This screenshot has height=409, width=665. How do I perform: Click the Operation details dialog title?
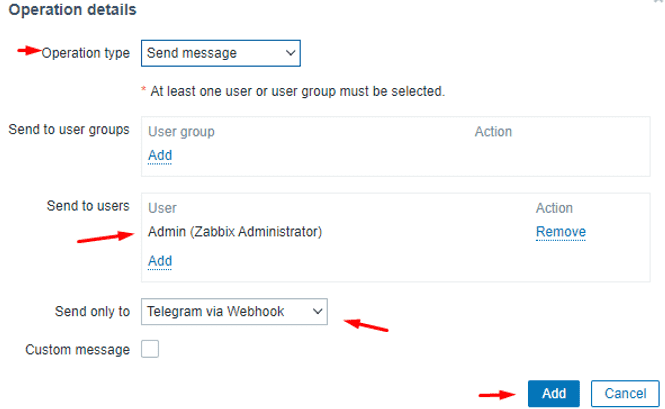[x=73, y=10]
